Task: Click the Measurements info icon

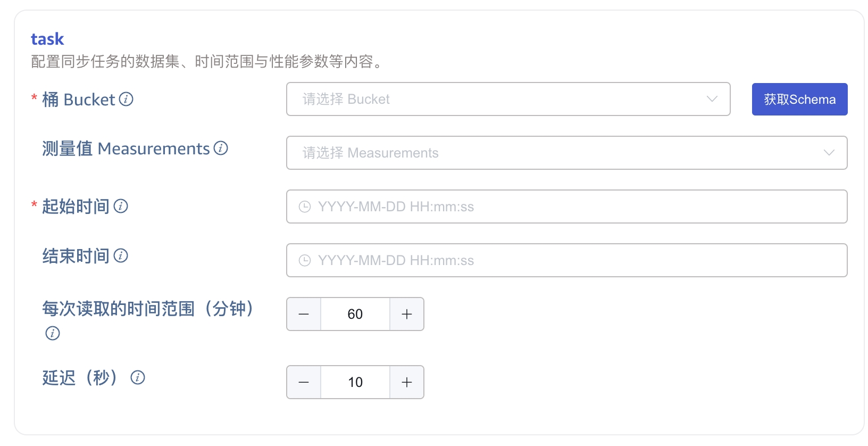Action: tap(221, 148)
